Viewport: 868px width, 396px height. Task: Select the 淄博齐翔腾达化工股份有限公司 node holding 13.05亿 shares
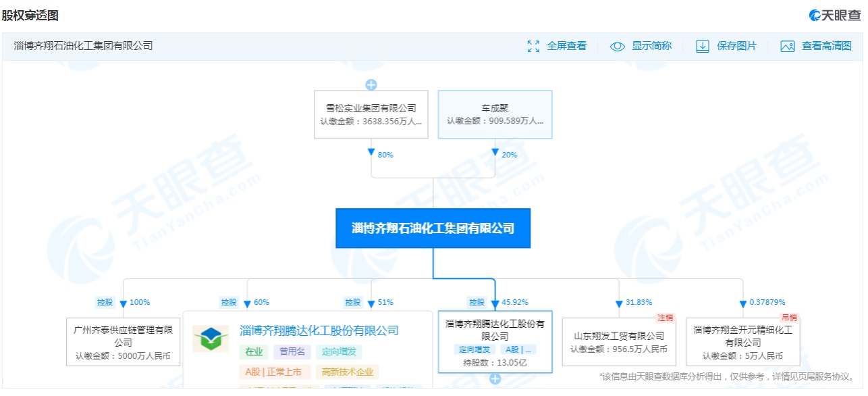tap(495, 342)
